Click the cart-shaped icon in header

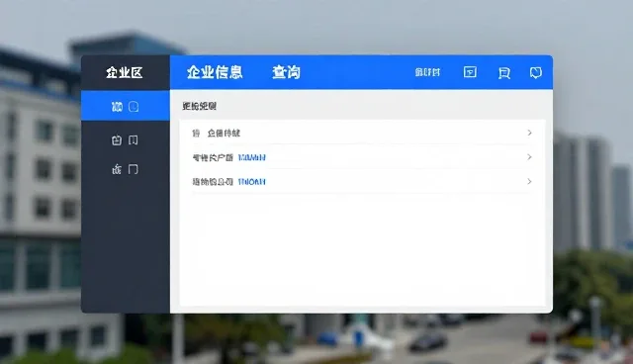pos(504,73)
